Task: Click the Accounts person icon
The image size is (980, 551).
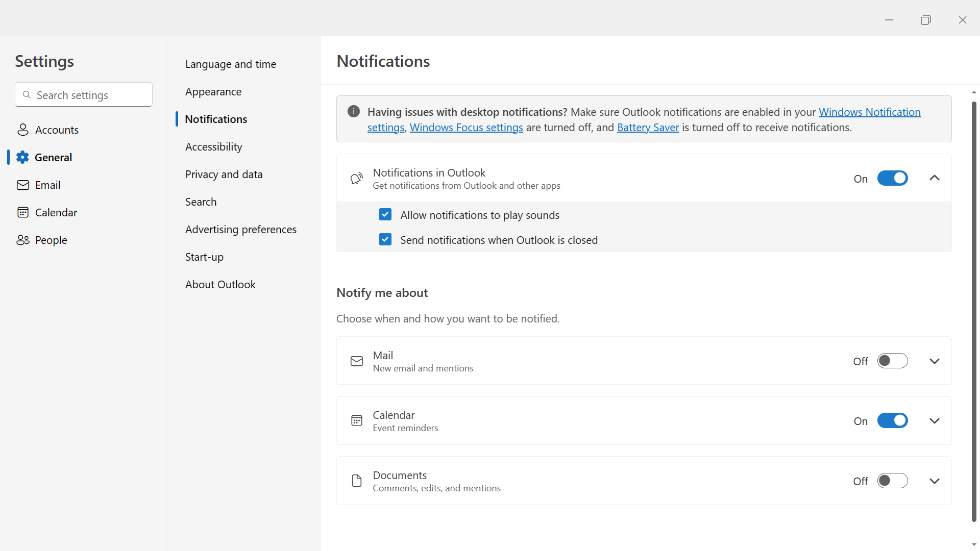Action: [23, 130]
